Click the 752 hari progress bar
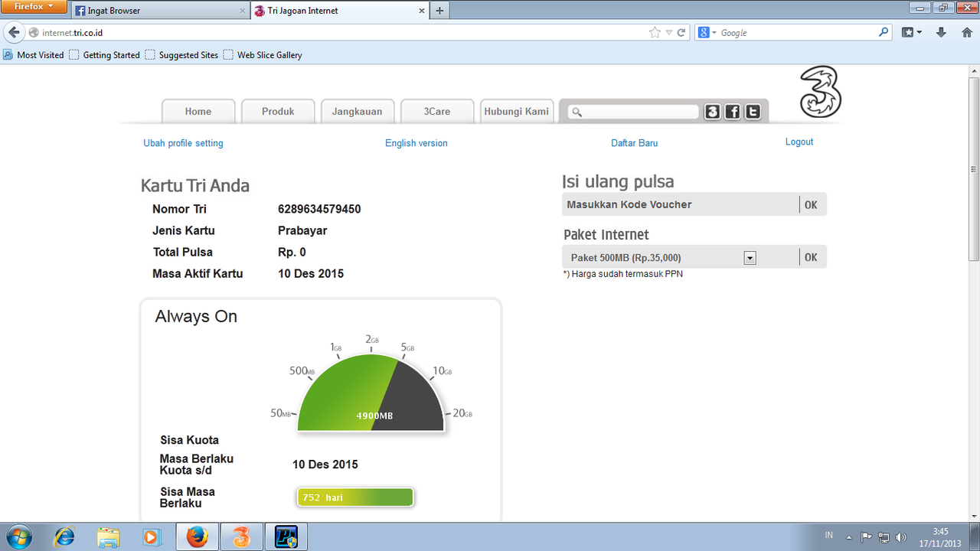The height and width of the screenshot is (551, 980). tap(354, 497)
